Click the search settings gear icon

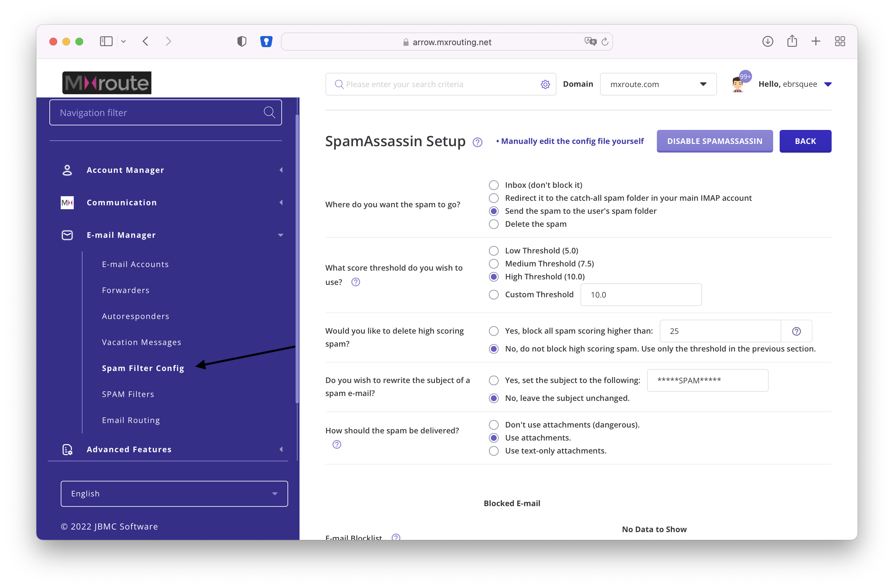point(545,84)
